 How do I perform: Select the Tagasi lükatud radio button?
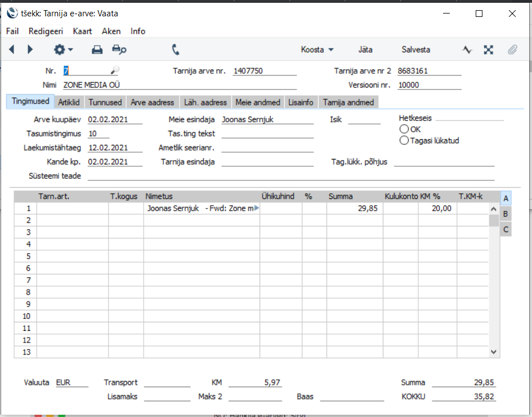[404, 140]
